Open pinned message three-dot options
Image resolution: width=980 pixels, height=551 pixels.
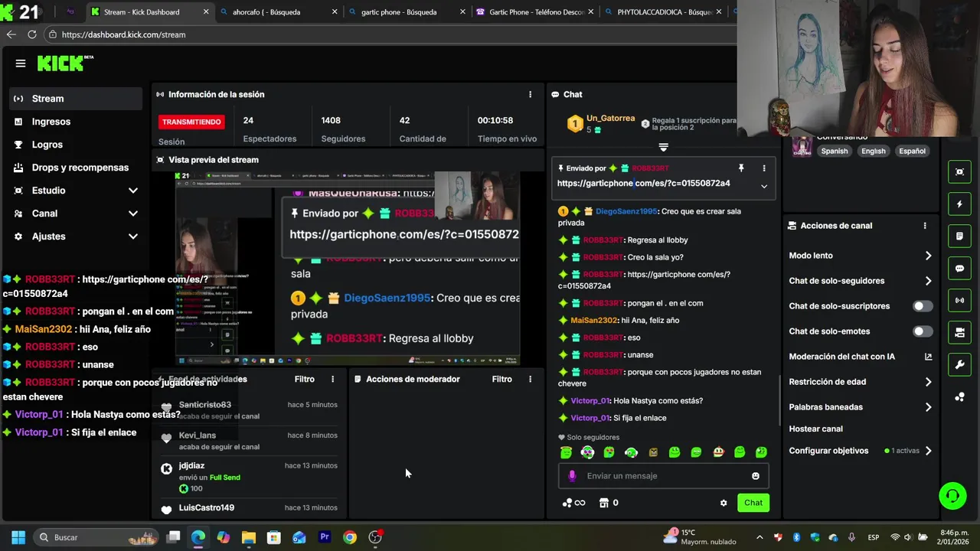(x=763, y=168)
